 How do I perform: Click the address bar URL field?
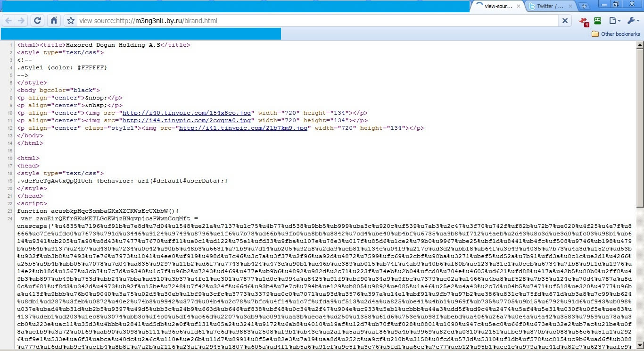317,20
